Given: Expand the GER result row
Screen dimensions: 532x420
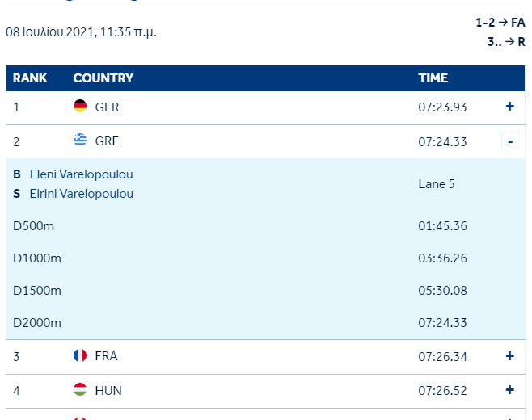Looking at the screenshot, I should 509,107.
